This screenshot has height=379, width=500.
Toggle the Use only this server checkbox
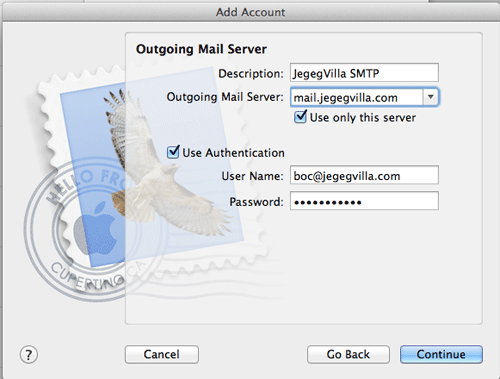click(300, 117)
